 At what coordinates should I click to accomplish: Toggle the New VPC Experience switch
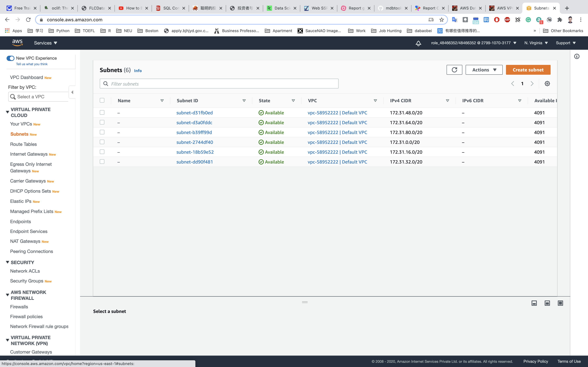[x=10, y=58]
